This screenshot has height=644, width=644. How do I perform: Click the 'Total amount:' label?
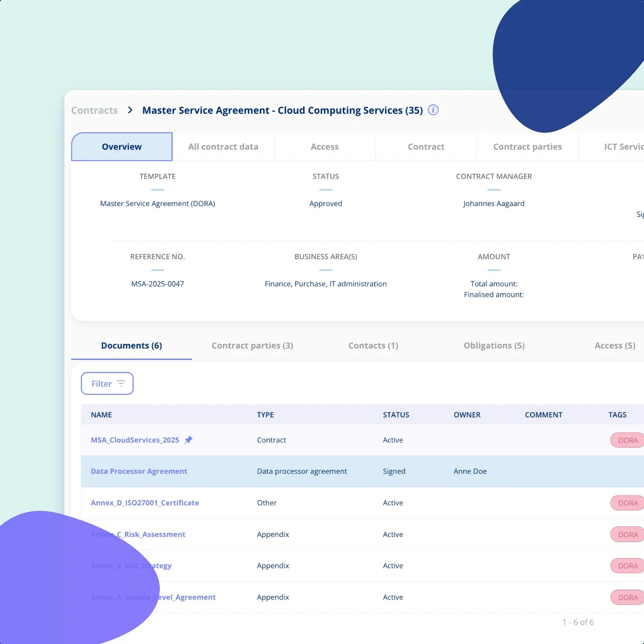(494, 284)
